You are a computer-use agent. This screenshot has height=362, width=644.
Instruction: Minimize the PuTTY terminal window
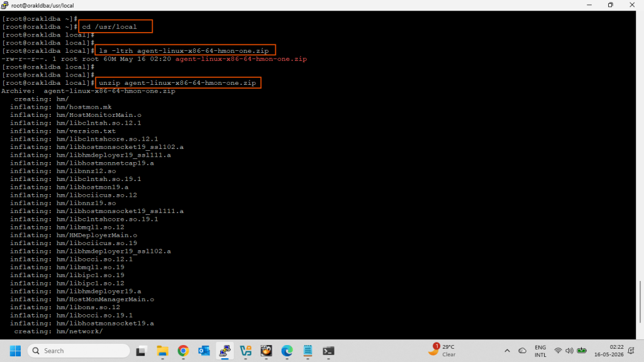[589, 5]
